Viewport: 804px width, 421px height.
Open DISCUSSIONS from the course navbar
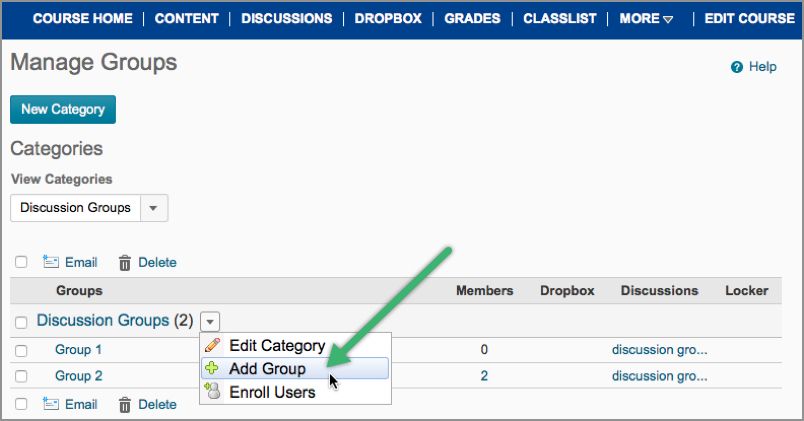pos(286,18)
